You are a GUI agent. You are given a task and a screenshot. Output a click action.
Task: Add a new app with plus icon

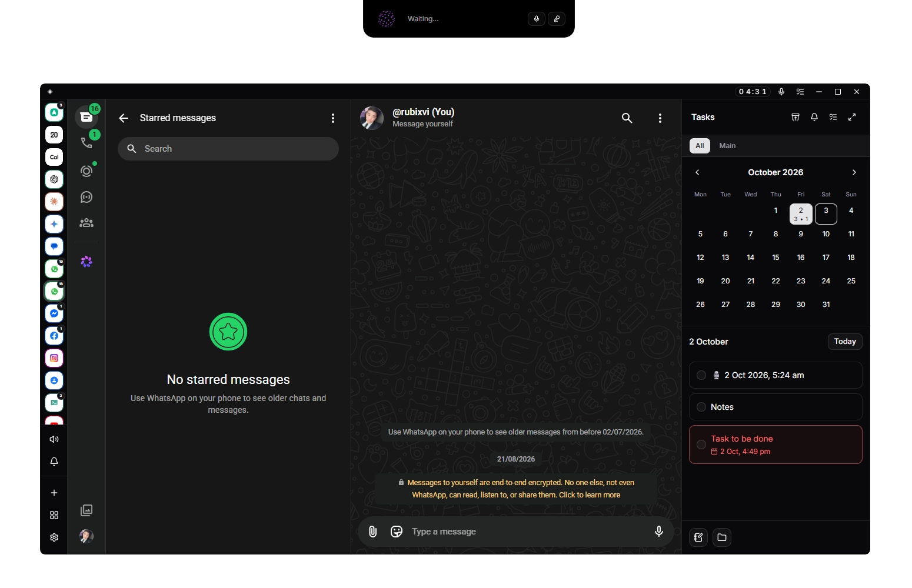pos(54,493)
